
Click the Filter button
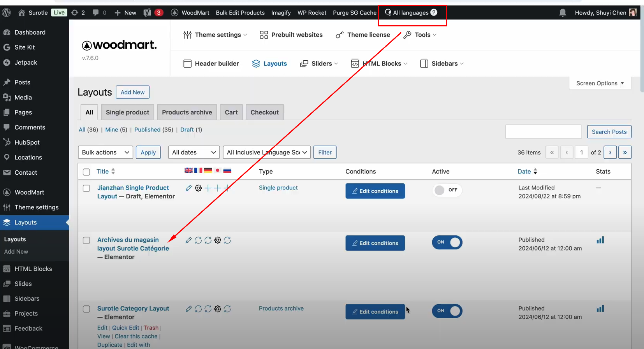[325, 152]
